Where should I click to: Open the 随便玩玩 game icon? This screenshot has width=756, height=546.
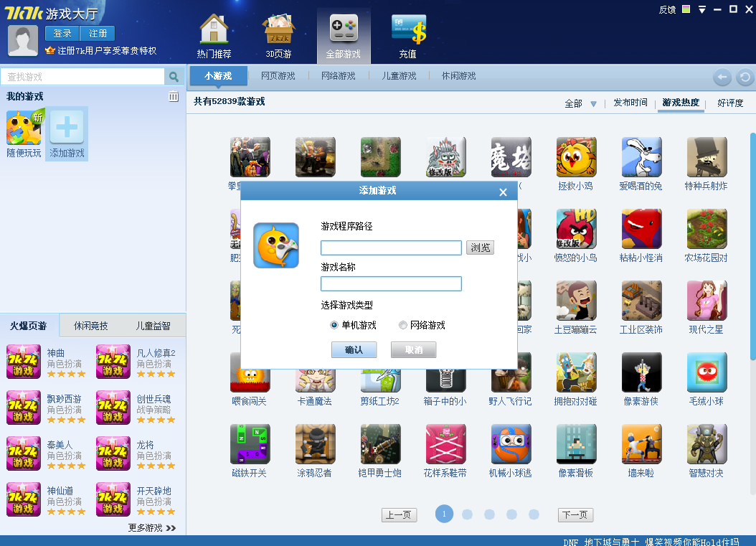pos(24,128)
